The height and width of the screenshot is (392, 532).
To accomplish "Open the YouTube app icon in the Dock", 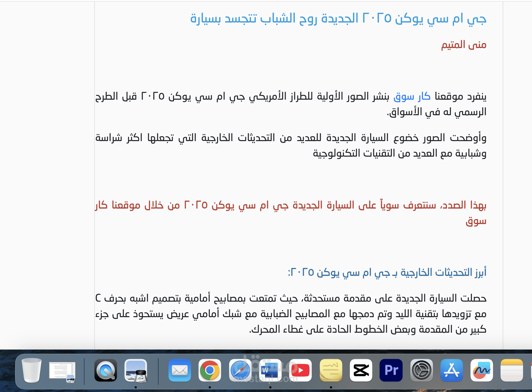I will coord(300,370).
